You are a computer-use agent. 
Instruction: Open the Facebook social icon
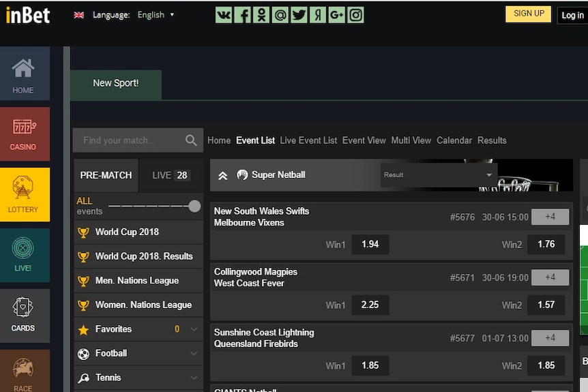(243, 15)
